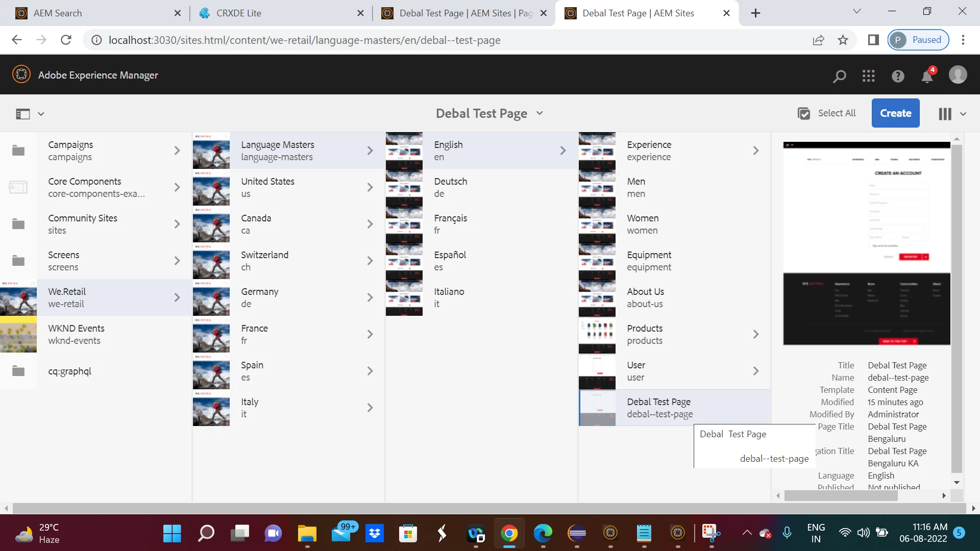This screenshot has height=551, width=980.
Task: Switch to the CRXDE Lite tab
Action: click(x=238, y=13)
